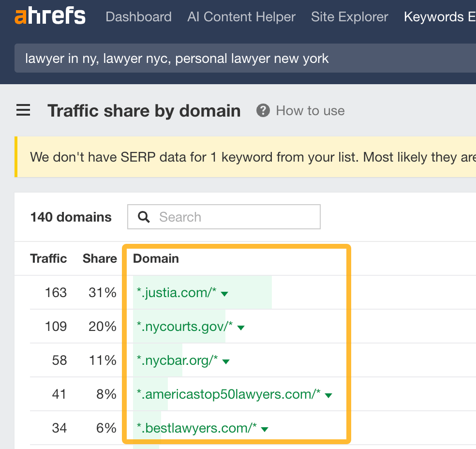Screen dimensions: 476x449
Task: Click the magnifying glass in the search box
Action: [144, 217]
